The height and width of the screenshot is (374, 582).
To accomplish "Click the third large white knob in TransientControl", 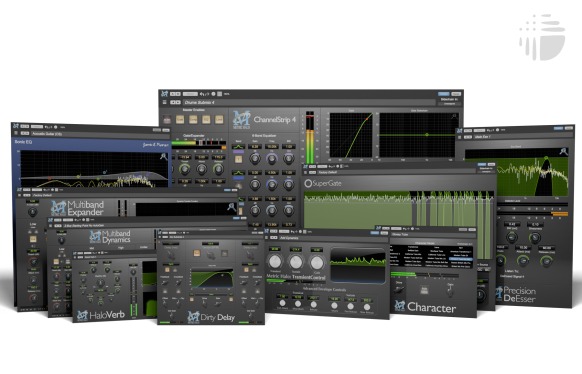I will pos(317,263).
